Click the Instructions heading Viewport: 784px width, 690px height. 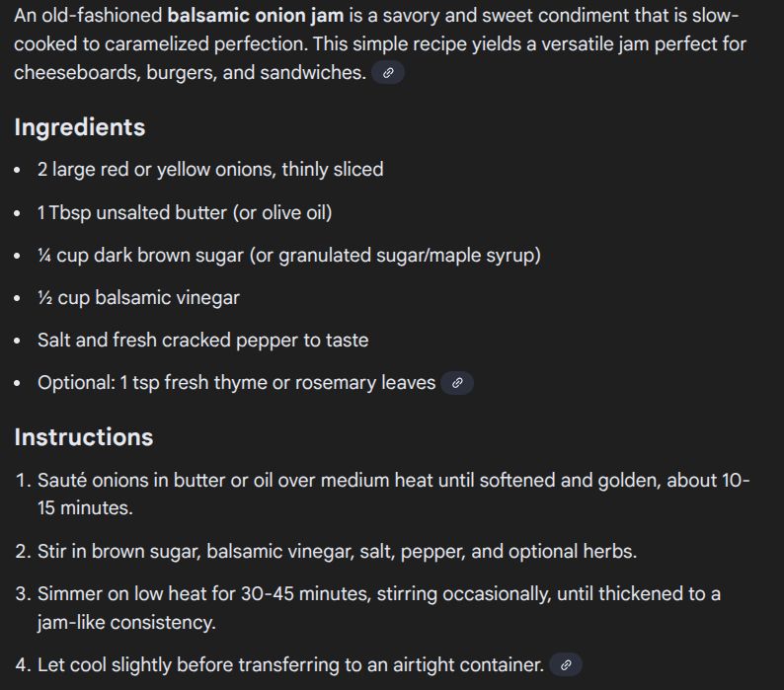tap(84, 437)
